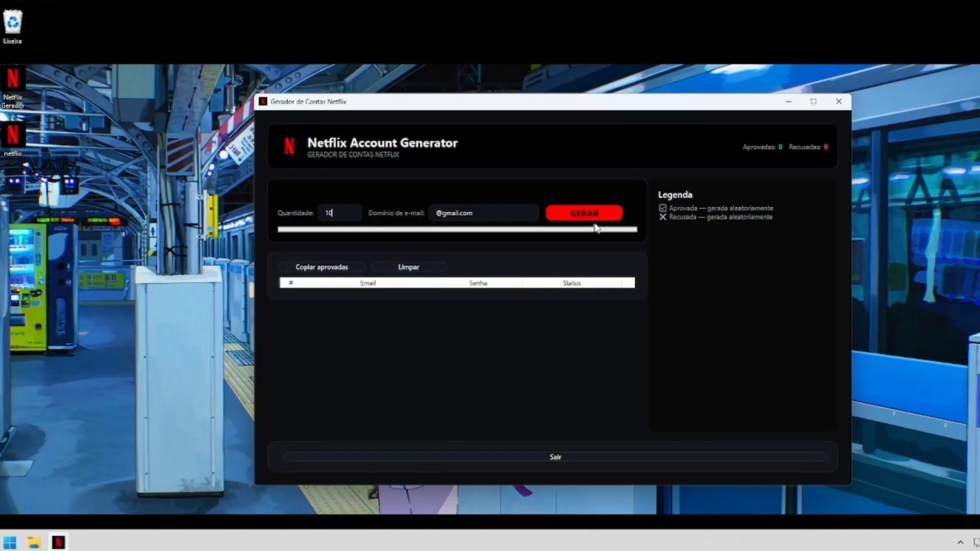Screen dimensions: 980x551
Task: Click the Recusada X legend icon
Action: [x=663, y=217]
